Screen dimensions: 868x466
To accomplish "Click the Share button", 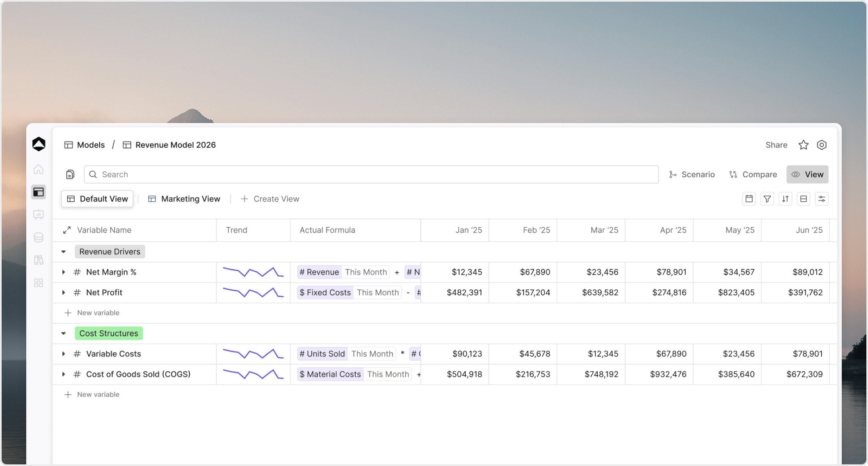I will click(776, 145).
